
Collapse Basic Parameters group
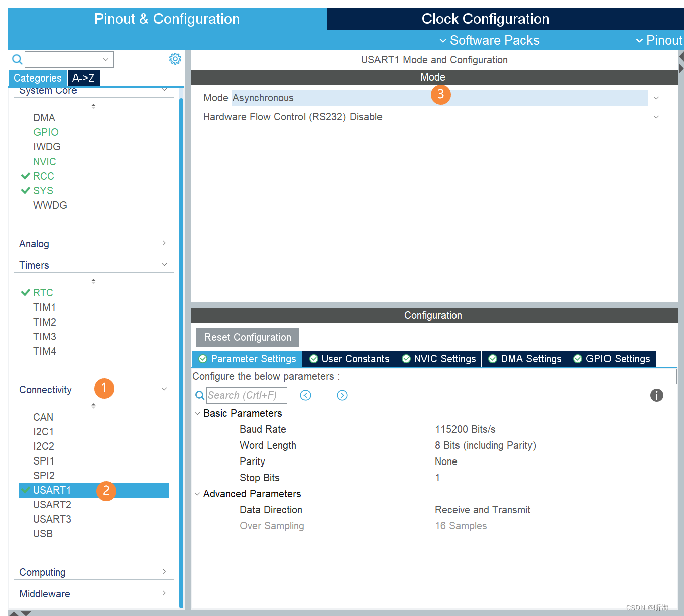tap(197, 413)
